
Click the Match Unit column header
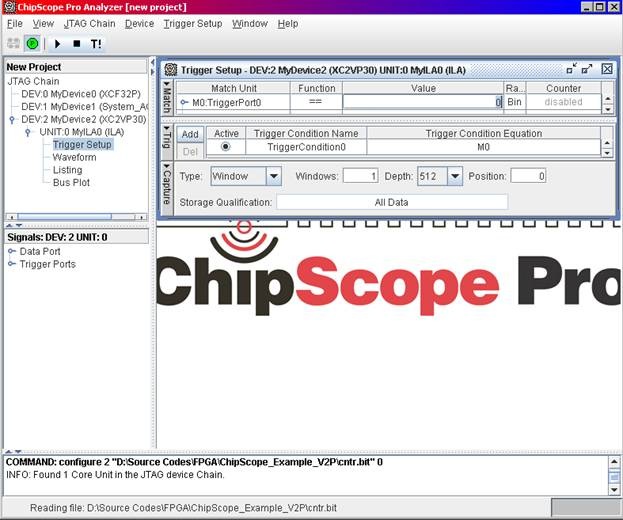click(x=234, y=88)
